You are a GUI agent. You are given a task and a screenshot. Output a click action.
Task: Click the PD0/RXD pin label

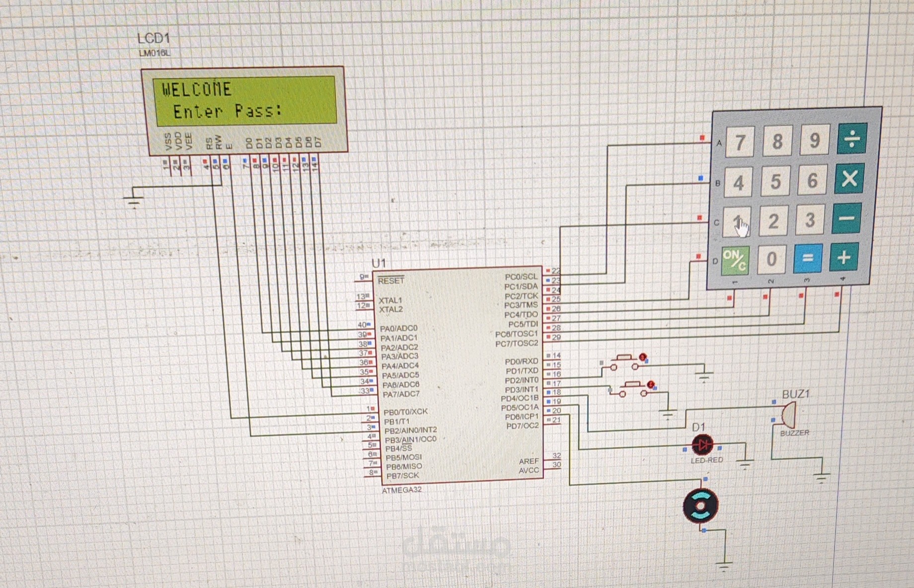click(x=522, y=361)
